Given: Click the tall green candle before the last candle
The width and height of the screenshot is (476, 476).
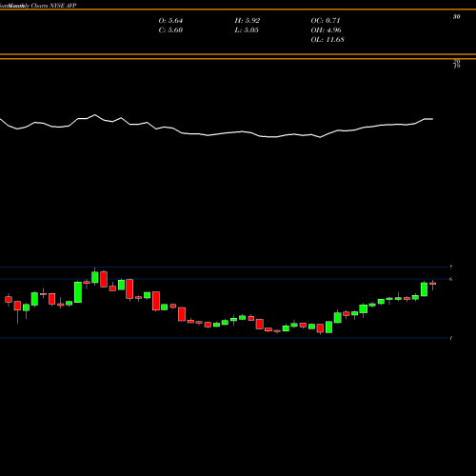Looking at the screenshot, I should click(x=424, y=289).
